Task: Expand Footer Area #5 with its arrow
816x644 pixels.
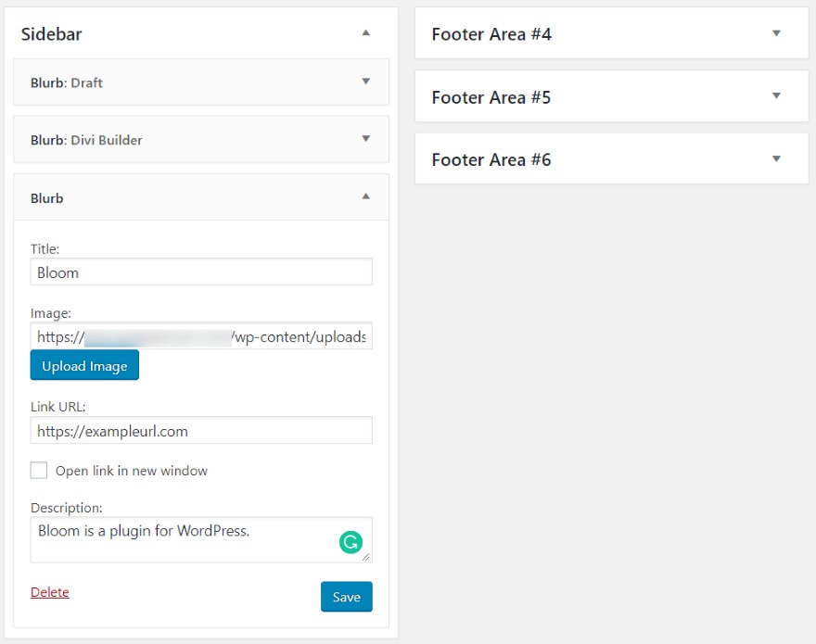Action: pos(776,96)
